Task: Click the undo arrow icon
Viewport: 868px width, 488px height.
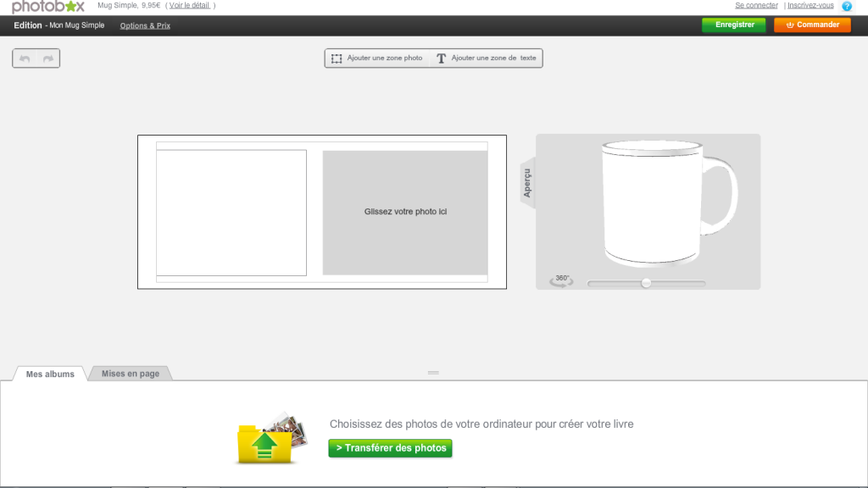Action: pyautogui.click(x=25, y=58)
